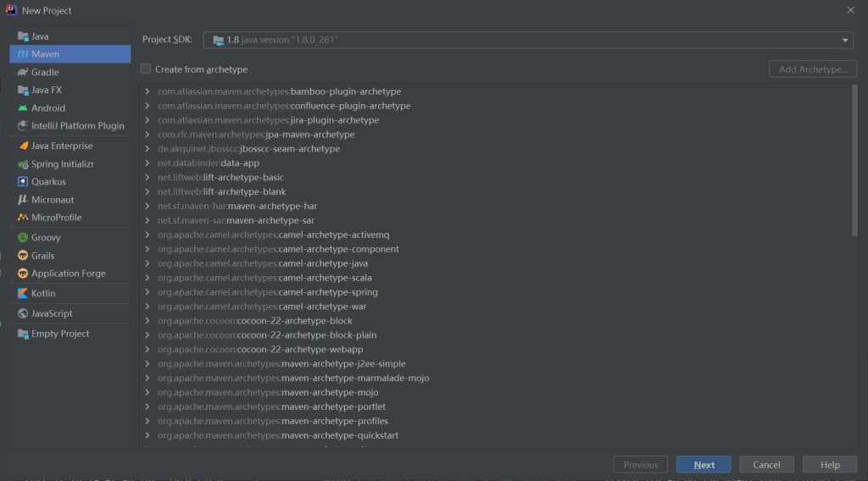This screenshot has width=868, height=481.
Task: Select Kotlin project type label
Action: tap(43, 294)
